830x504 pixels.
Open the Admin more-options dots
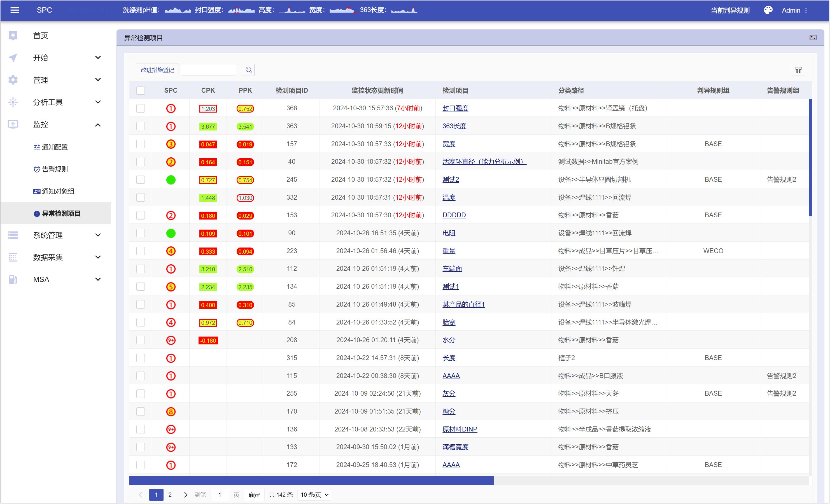(806, 10)
